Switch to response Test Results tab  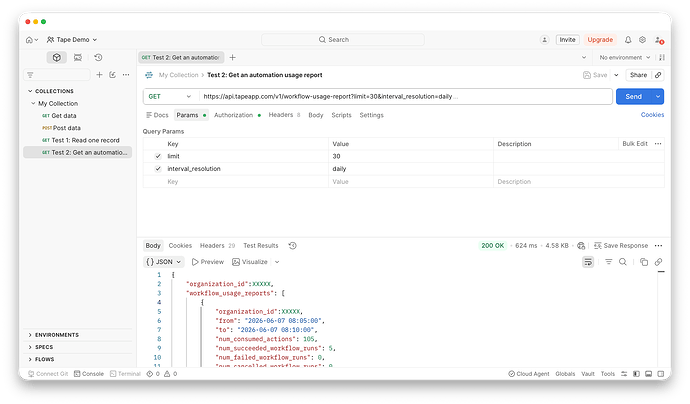point(261,246)
